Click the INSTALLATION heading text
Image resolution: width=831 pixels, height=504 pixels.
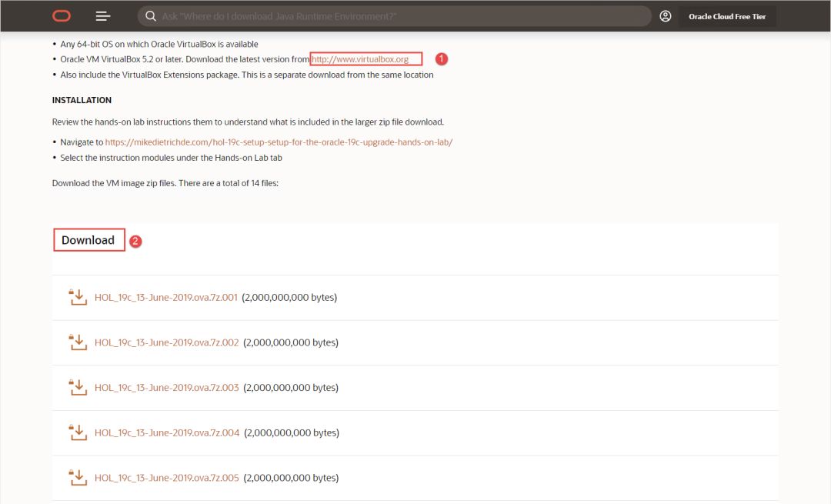[x=82, y=100]
